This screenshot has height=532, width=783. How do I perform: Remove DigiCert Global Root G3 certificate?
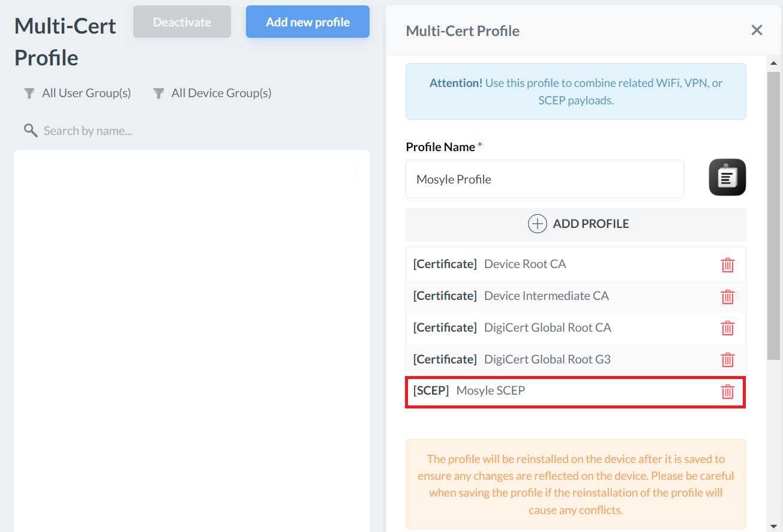pyautogui.click(x=727, y=360)
